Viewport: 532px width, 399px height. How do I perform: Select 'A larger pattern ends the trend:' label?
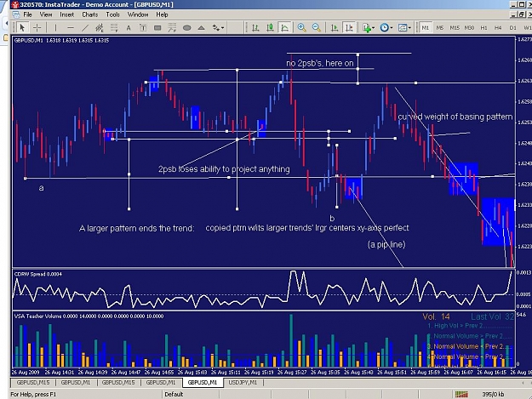click(x=137, y=228)
